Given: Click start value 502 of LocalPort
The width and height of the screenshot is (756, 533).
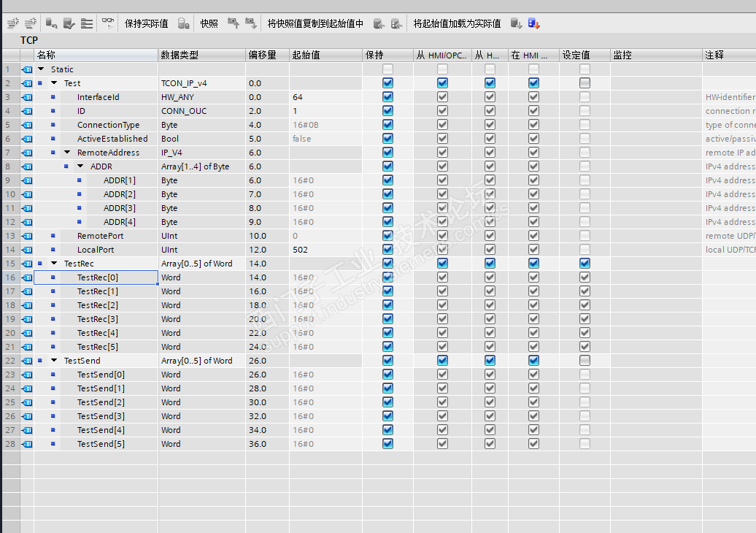Looking at the screenshot, I should (326, 250).
